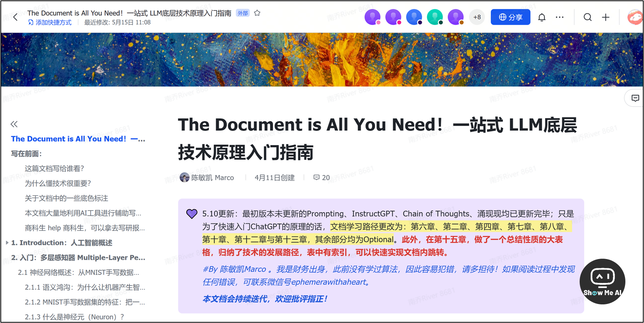Image resolution: width=644 pixels, height=323 pixels.
Task: Open 2.1.1 语义鸿沟 outline entry
Action: click(85, 287)
